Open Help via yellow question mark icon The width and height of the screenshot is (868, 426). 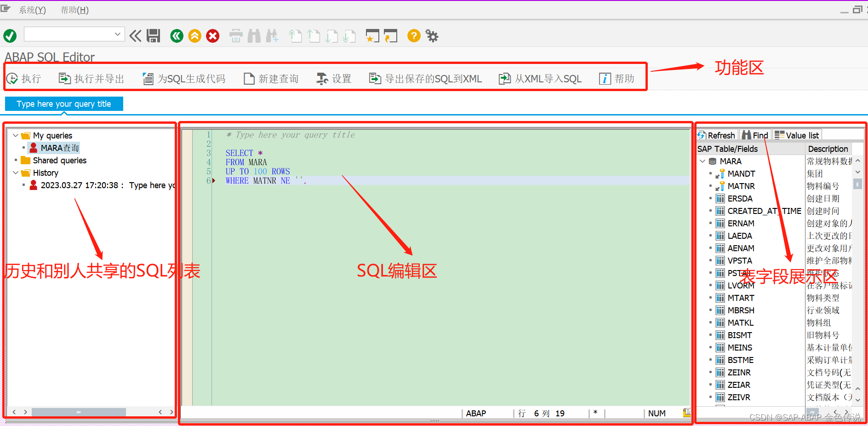(x=414, y=36)
